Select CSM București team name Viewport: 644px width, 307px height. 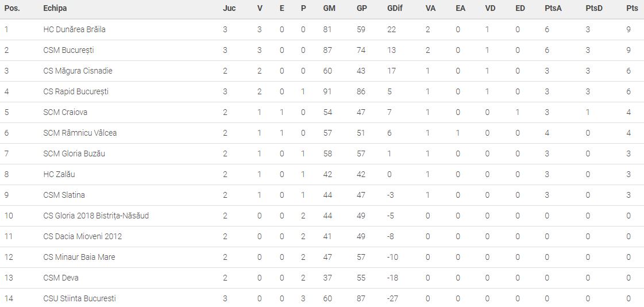(x=68, y=50)
